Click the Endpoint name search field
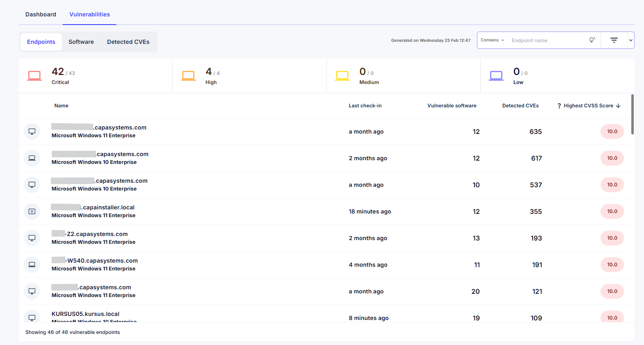This screenshot has width=644, height=345. [548, 40]
